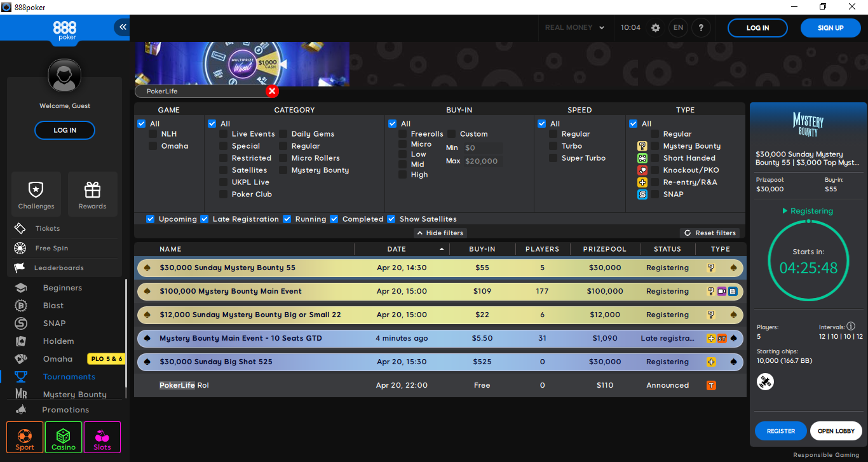
Task: Enable the Live Events category checkbox
Action: (x=224, y=134)
